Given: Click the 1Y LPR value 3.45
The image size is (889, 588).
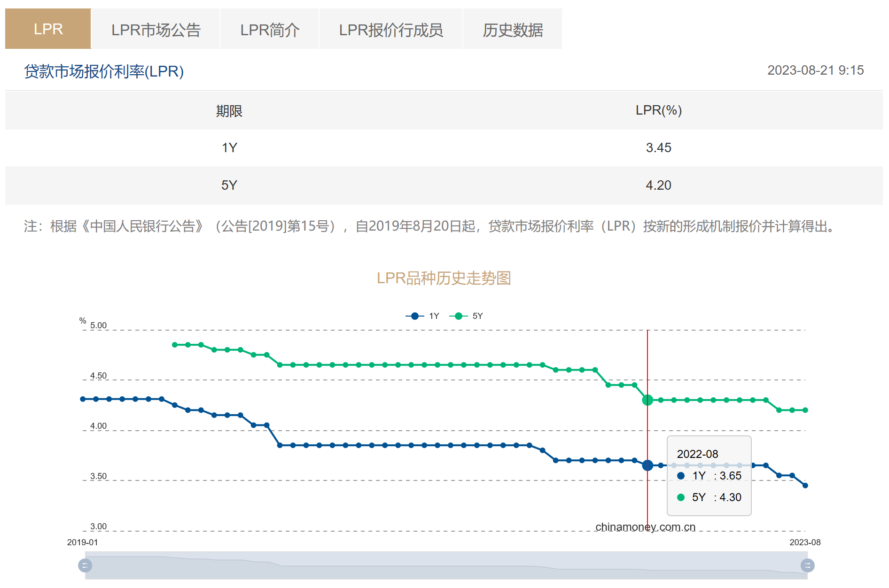Looking at the screenshot, I should [x=658, y=147].
